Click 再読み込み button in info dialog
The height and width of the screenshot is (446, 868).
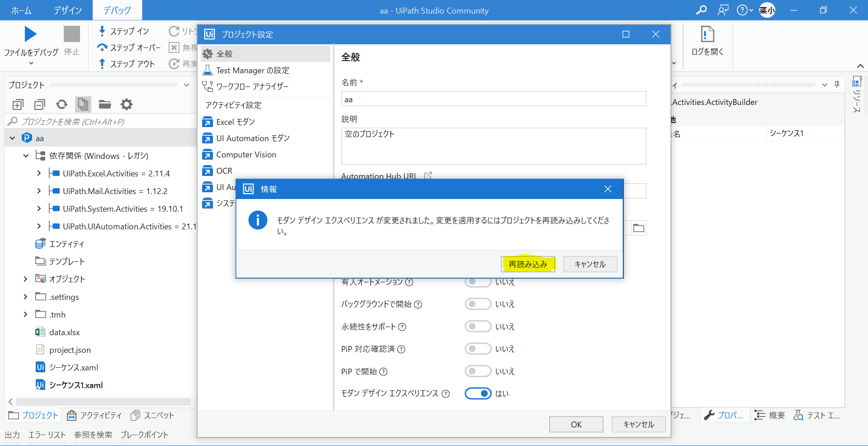(528, 264)
